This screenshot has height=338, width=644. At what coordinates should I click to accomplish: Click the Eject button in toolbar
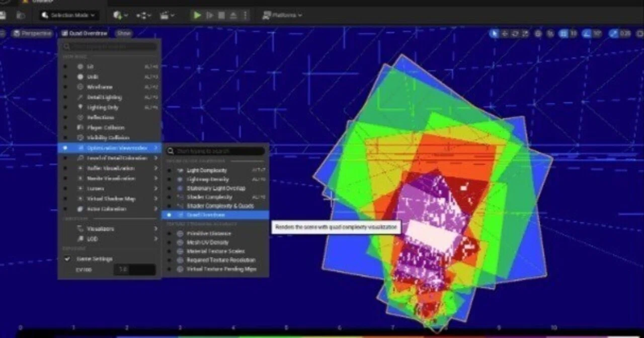233,15
